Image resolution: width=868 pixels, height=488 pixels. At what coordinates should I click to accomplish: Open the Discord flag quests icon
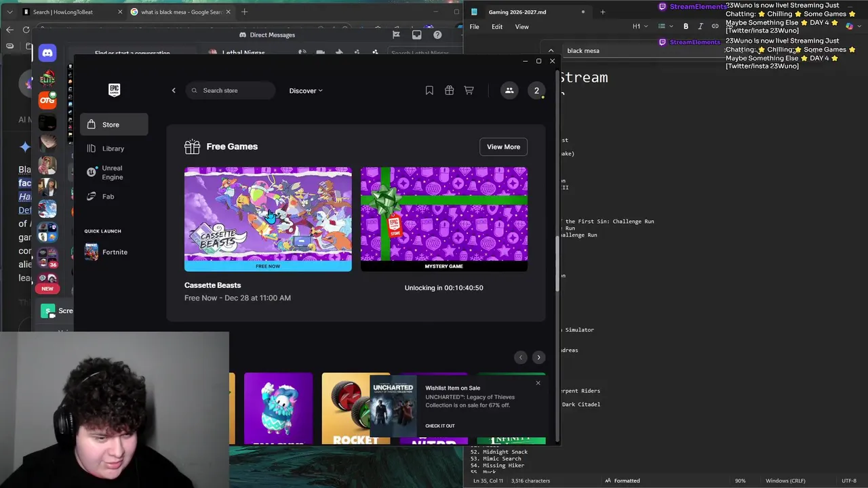(x=396, y=35)
